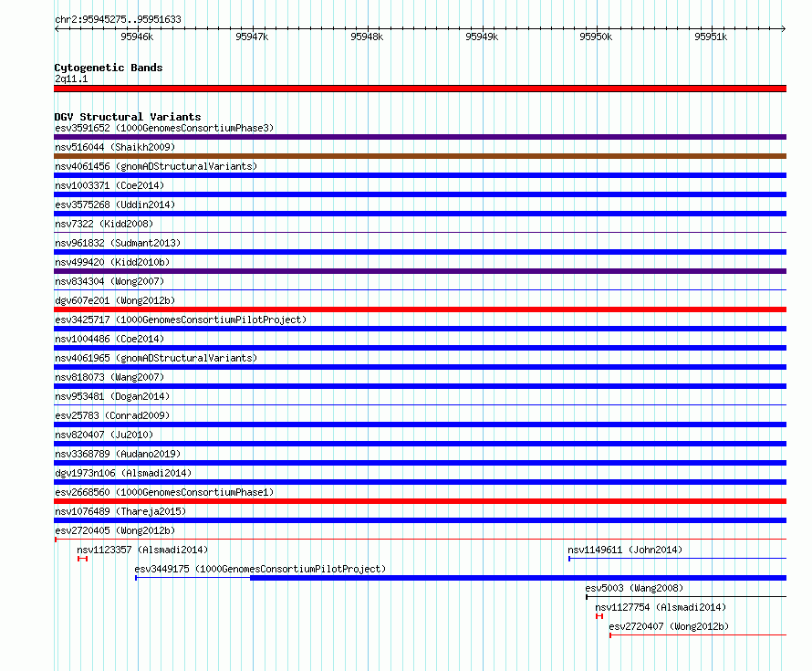Click nsv4061965 (gnomADStructuralVariants) label

[156, 358]
